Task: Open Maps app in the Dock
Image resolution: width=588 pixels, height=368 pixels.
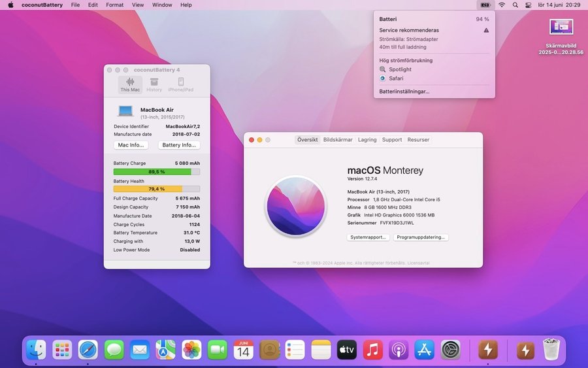Action: click(166, 350)
